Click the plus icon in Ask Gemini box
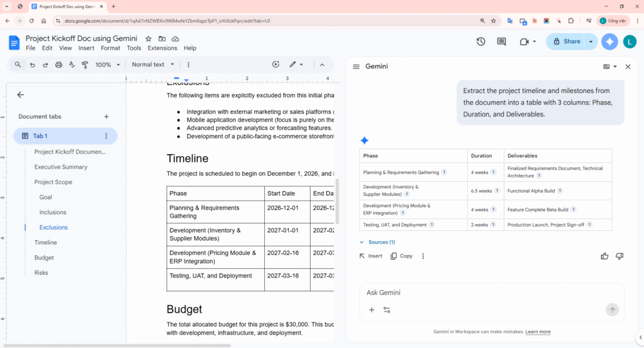Viewport: 644px width, 348px height. [x=372, y=310]
